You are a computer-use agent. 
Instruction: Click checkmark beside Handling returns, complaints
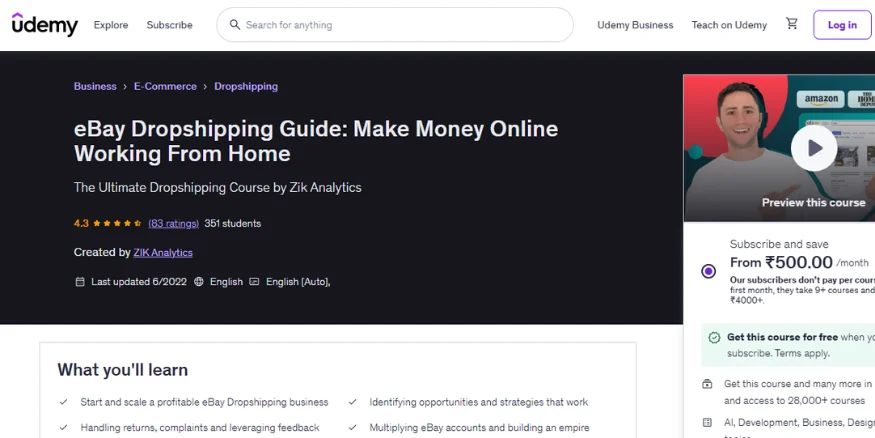[x=64, y=427]
